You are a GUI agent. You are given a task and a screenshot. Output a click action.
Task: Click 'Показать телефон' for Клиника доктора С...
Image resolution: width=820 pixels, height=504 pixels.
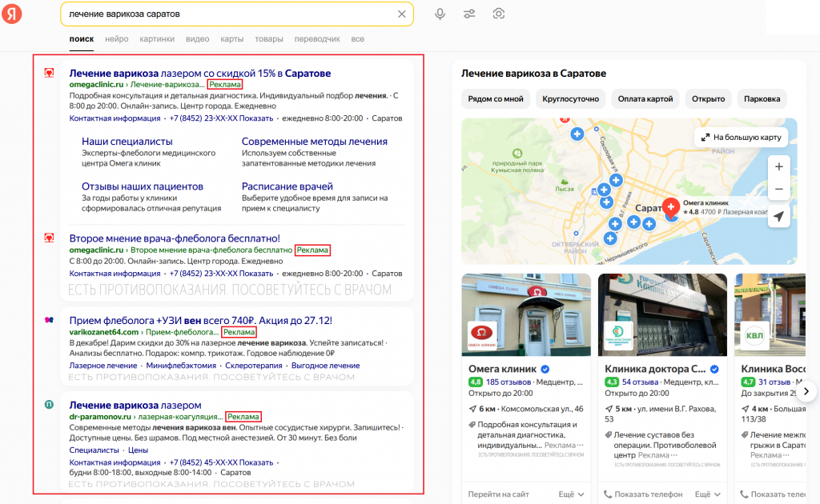click(643, 494)
